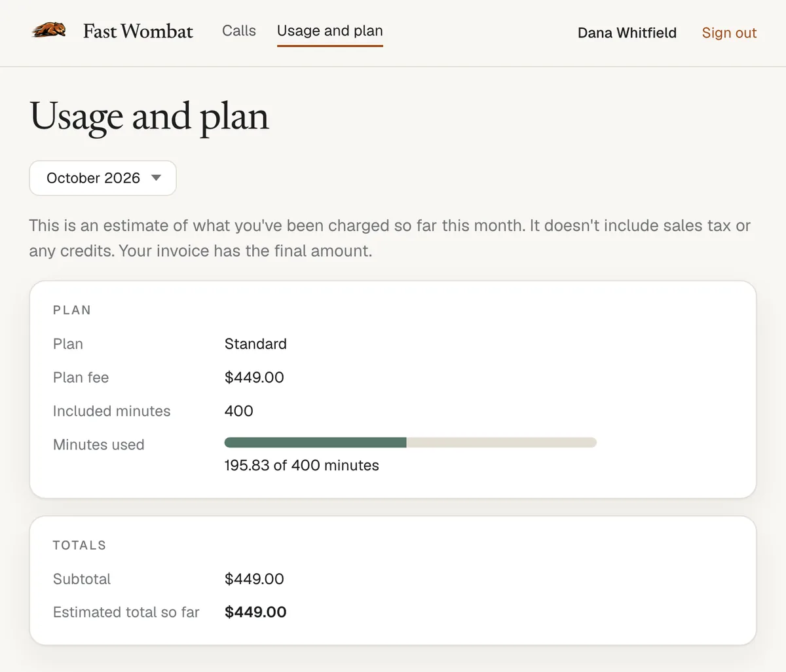Click the TOTALS section header
786x672 pixels.
[x=79, y=545]
